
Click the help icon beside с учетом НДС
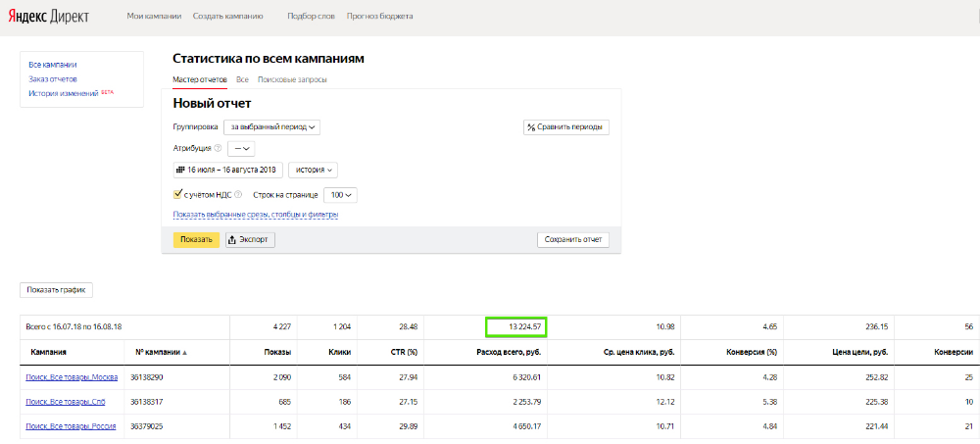(238, 195)
